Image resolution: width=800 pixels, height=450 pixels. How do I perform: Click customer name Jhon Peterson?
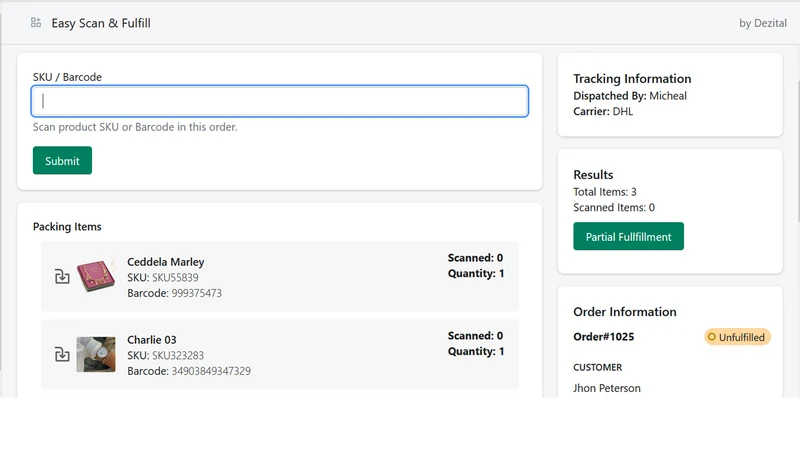[x=607, y=388]
